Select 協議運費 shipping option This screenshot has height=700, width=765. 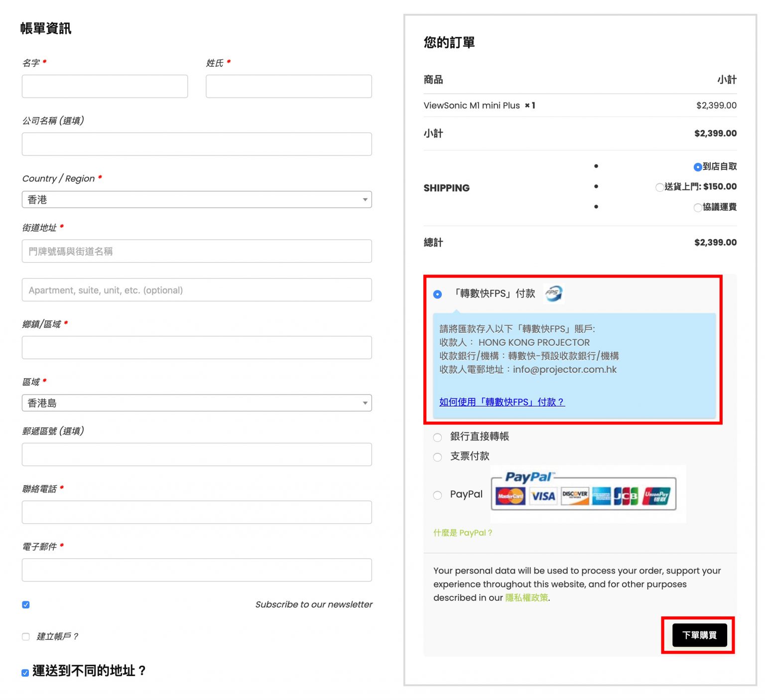(x=698, y=208)
